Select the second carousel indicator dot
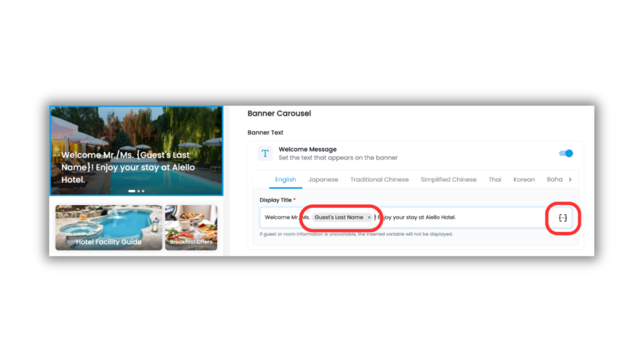This screenshot has height=362, width=644. (139, 191)
